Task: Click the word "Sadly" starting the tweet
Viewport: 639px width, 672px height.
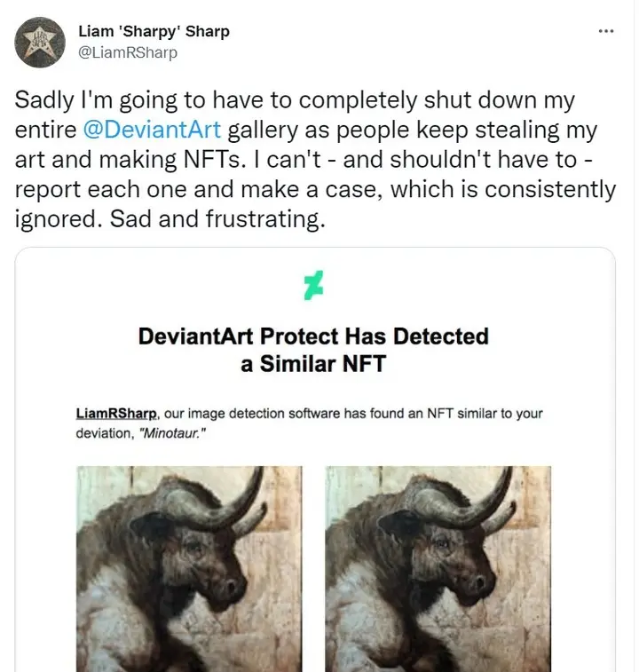Action: [x=45, y=101]
